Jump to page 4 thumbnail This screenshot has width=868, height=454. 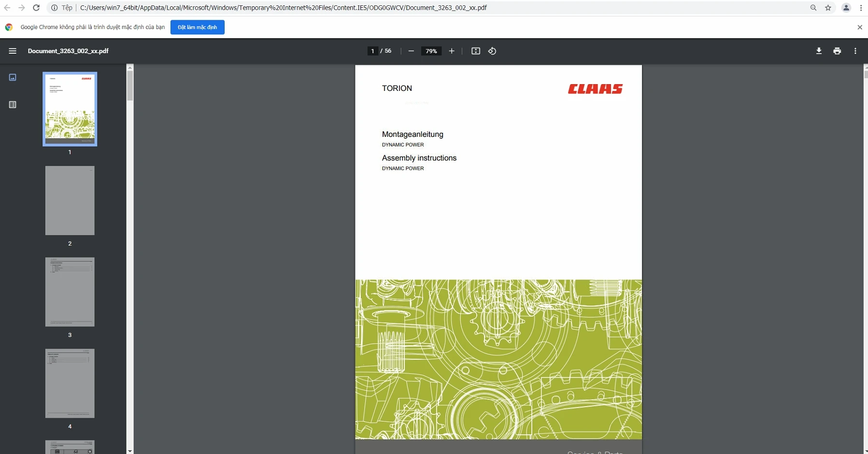(70, 383)
